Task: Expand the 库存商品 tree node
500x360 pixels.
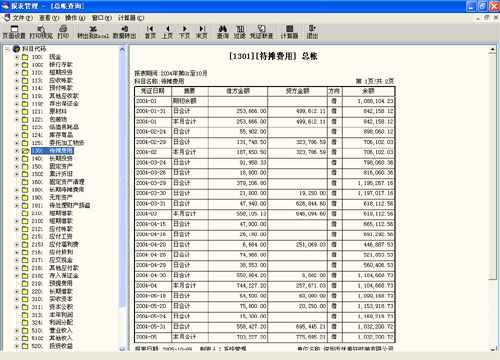Action: (x=16, y=135)
